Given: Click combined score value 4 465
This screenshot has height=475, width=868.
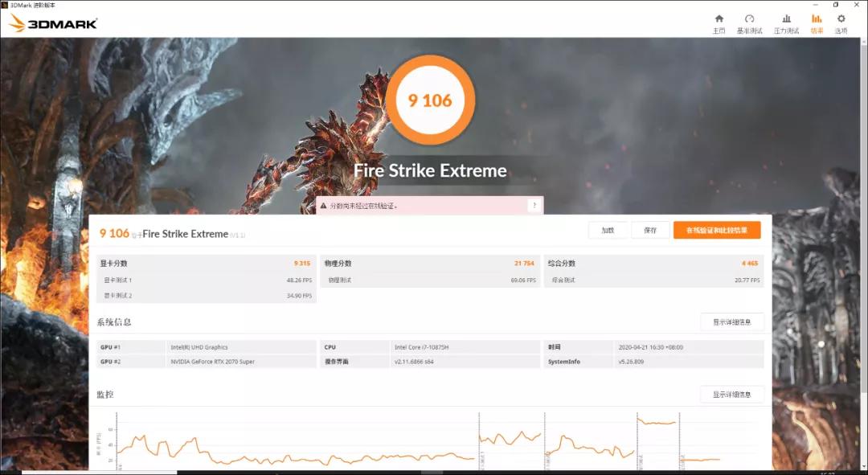Looking at the screenshot, I should coord(750,264).
